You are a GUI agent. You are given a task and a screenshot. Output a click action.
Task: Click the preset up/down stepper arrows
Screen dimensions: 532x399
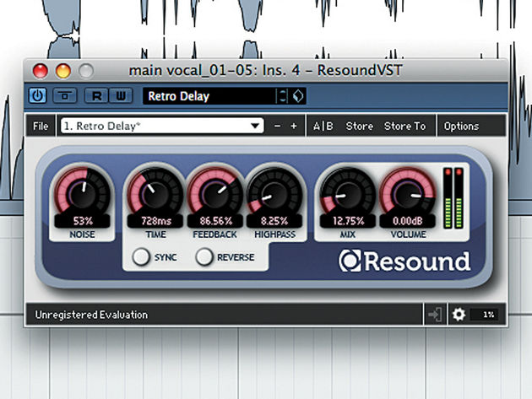282,96
